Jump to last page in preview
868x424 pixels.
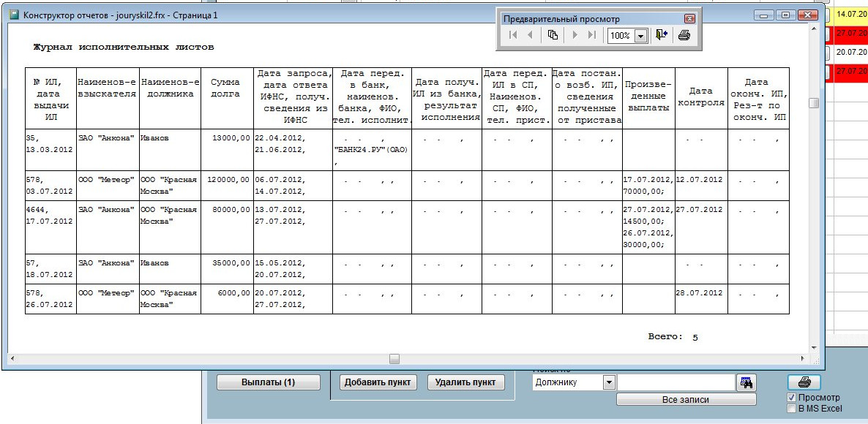(x=591, y=35)
